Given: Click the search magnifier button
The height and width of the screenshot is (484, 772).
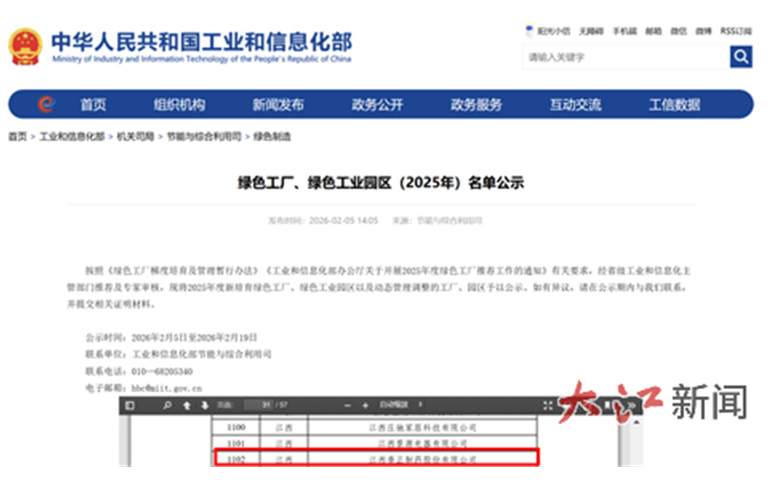Looking at the screenshot, I should [x=740, y=57].
